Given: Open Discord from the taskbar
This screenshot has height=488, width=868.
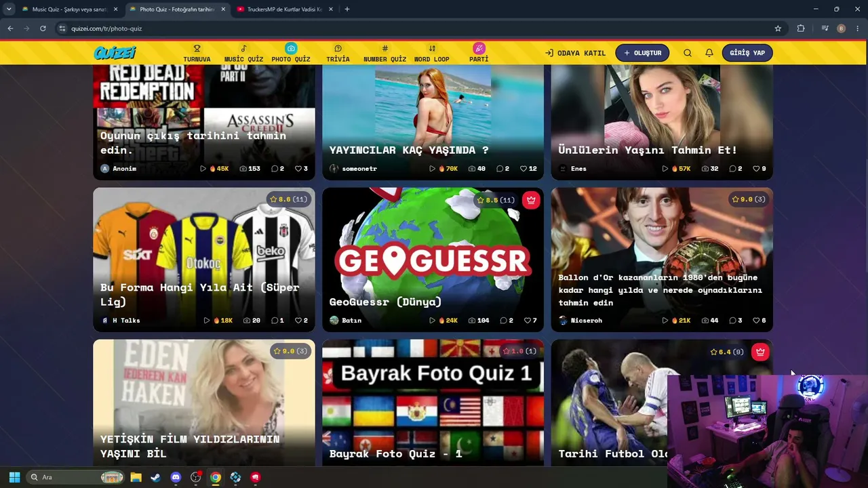Looking at the screenshot, I should coord(176,477).
